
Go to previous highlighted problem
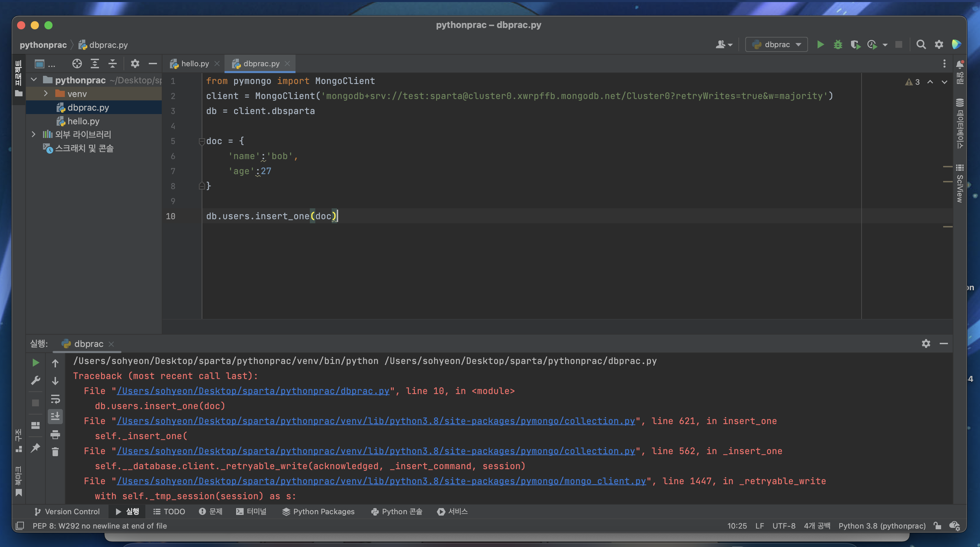(930, 82)
